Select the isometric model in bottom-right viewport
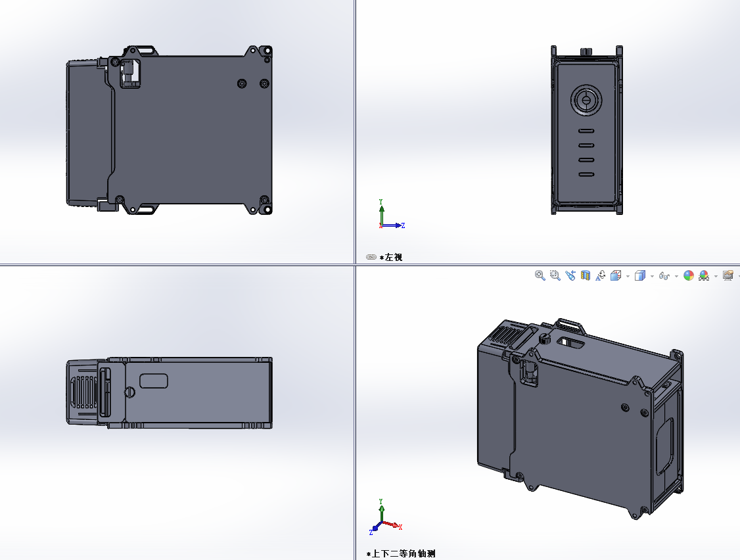The image size is (740, 560). pos(580,419)
